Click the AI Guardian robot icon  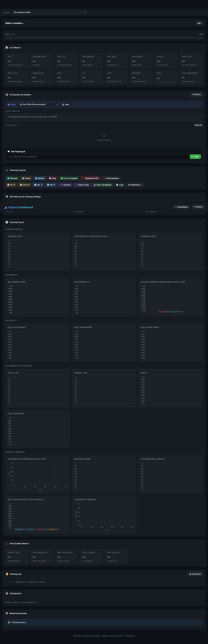(x=7, y=94)
